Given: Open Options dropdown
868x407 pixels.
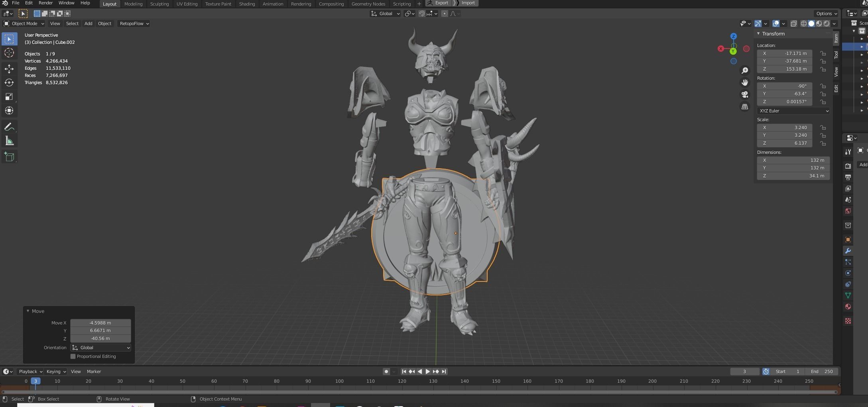Looking at the screenshot, I should point(826,14).
